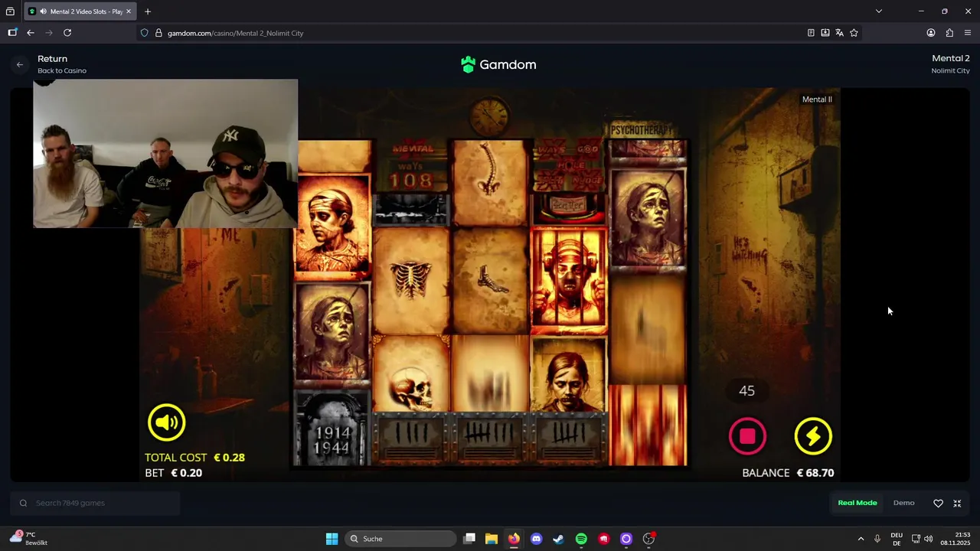Exit fullscreen with the collapse icon

[957, 503]
